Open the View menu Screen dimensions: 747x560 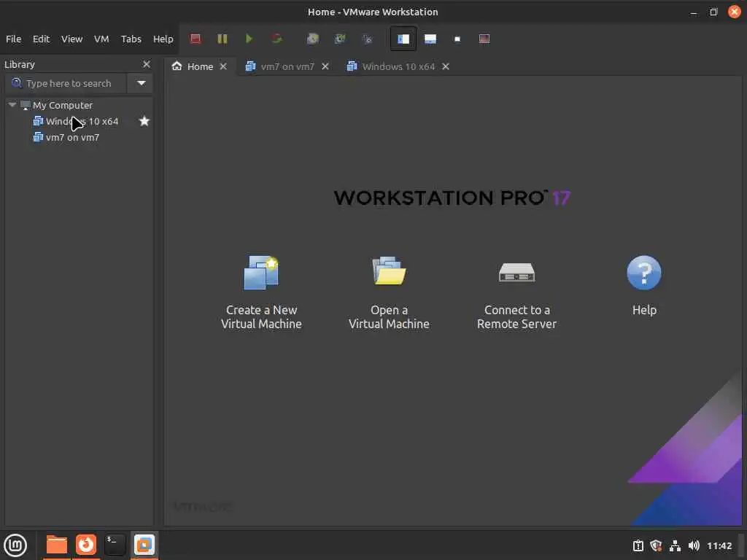(71, 39)
